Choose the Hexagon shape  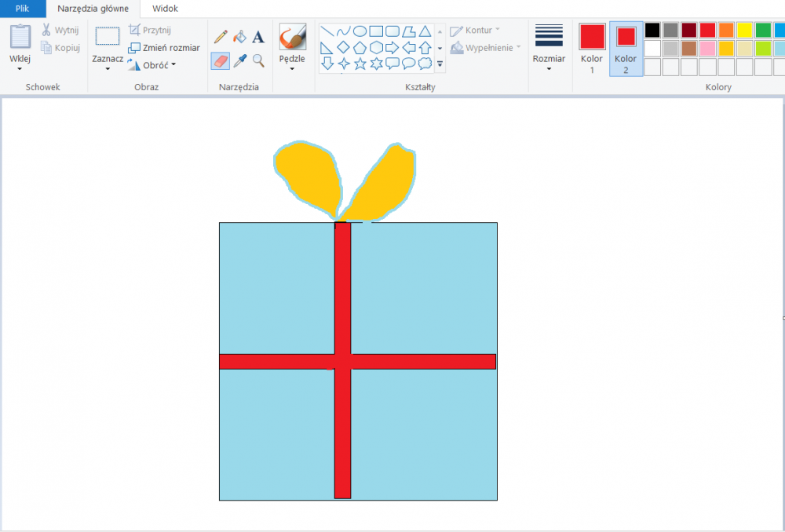(x=376, y=48)
